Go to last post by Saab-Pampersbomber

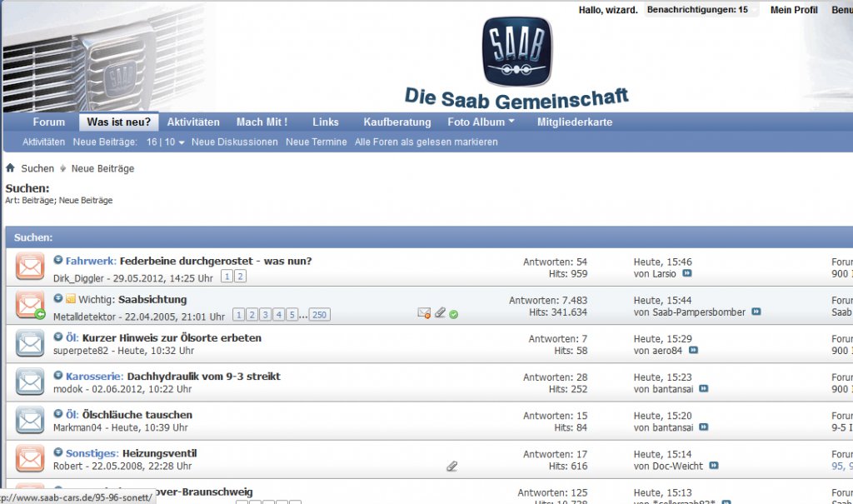tap(756, 312)
